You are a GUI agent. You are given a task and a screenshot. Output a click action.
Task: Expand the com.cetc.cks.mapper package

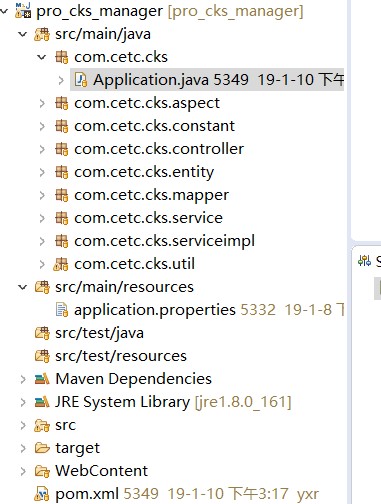click(x=42, y=195)
